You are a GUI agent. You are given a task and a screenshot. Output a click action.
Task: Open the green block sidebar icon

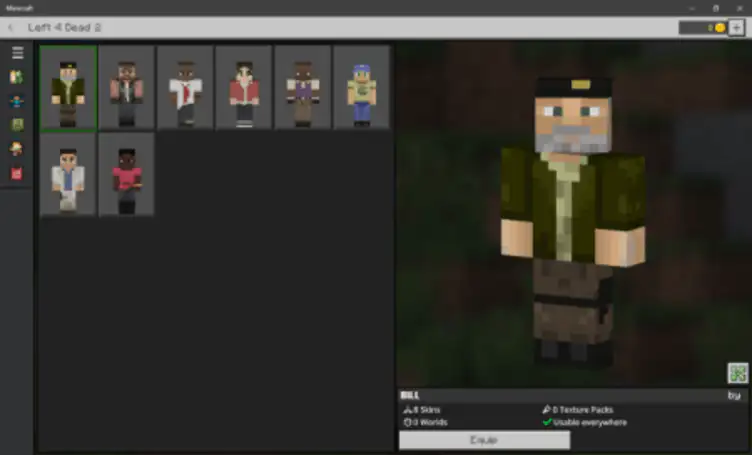coord(17,125)
